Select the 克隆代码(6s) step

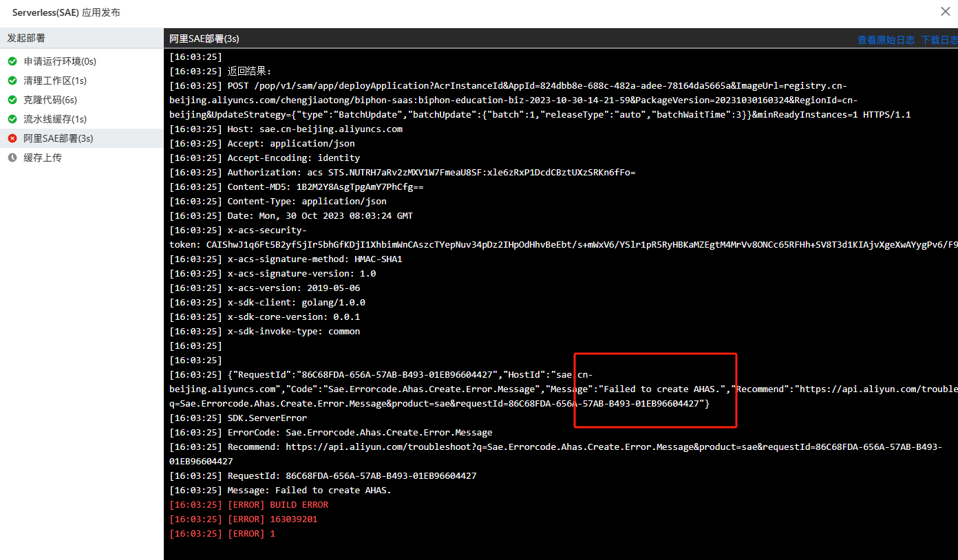[x=82, y=100]
